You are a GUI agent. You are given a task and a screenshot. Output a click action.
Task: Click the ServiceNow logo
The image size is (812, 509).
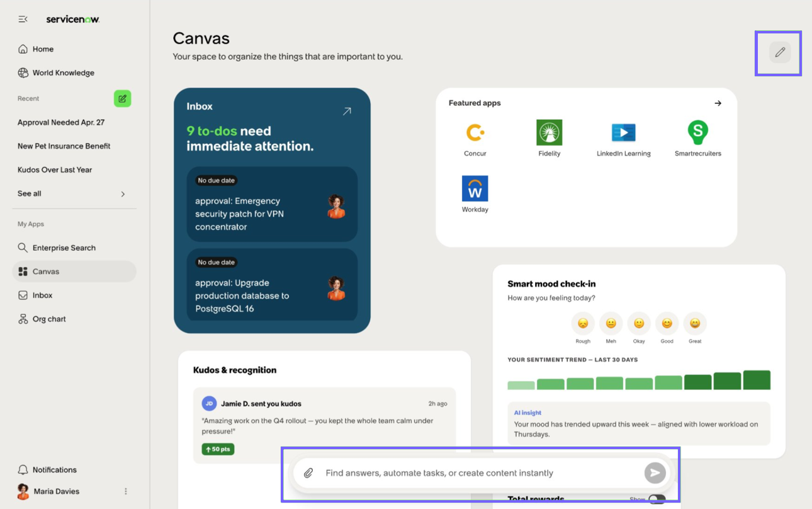73,20
